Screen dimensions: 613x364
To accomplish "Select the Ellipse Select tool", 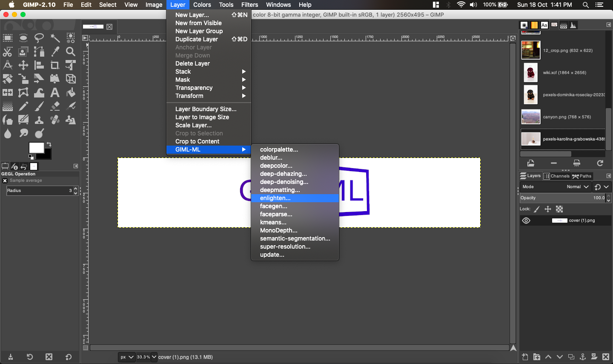I will pyautogui.click(x=23, y=38).
